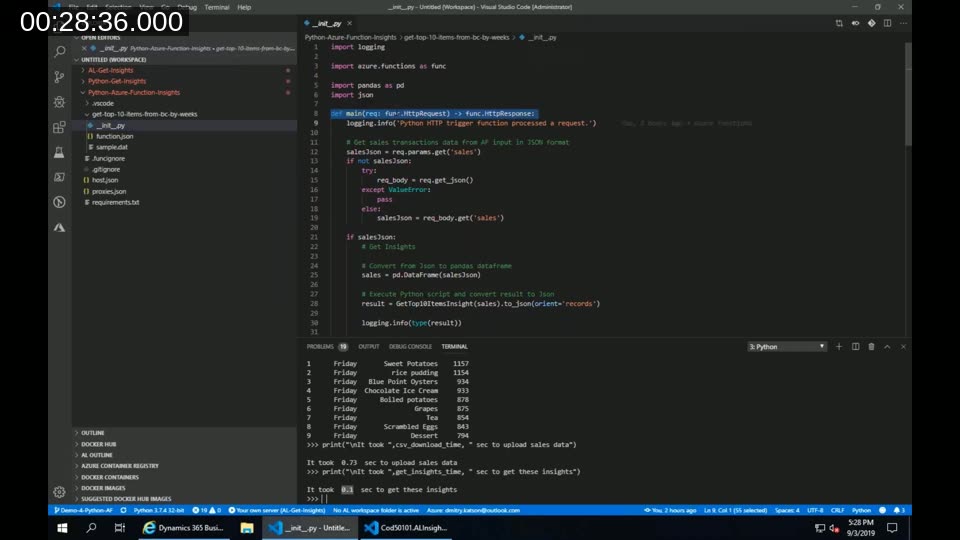
Task: Expand the AL-Get-Insights folder
Action: point(110,70)
